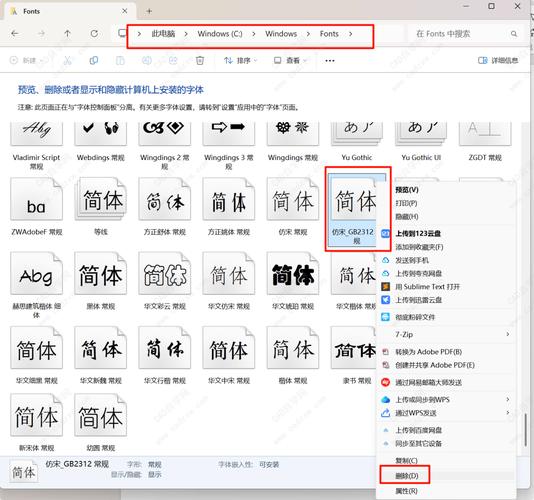Click the vertical scrollbar thumb at right
534x500 pixels.
click(525, 430)
